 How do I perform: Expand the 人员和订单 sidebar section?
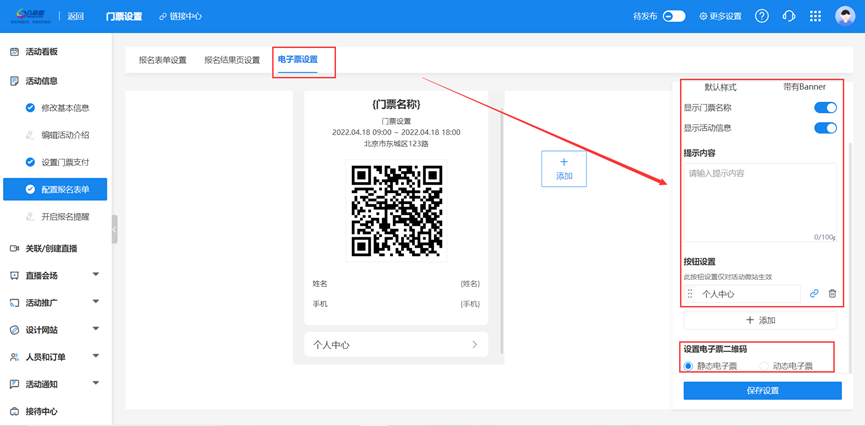[96, 356]
